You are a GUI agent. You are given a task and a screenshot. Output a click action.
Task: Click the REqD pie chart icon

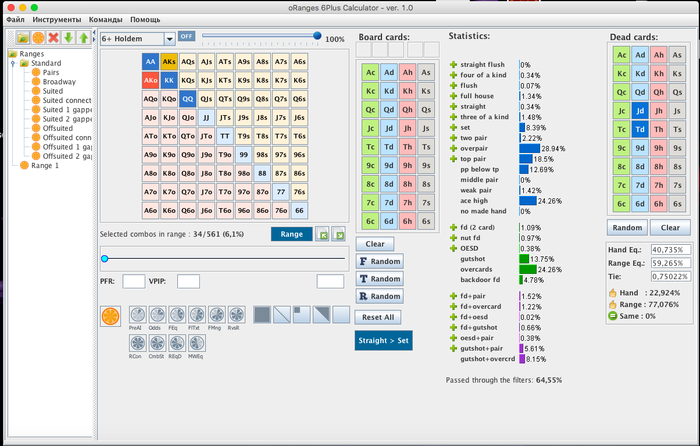(x=177, y=343)
